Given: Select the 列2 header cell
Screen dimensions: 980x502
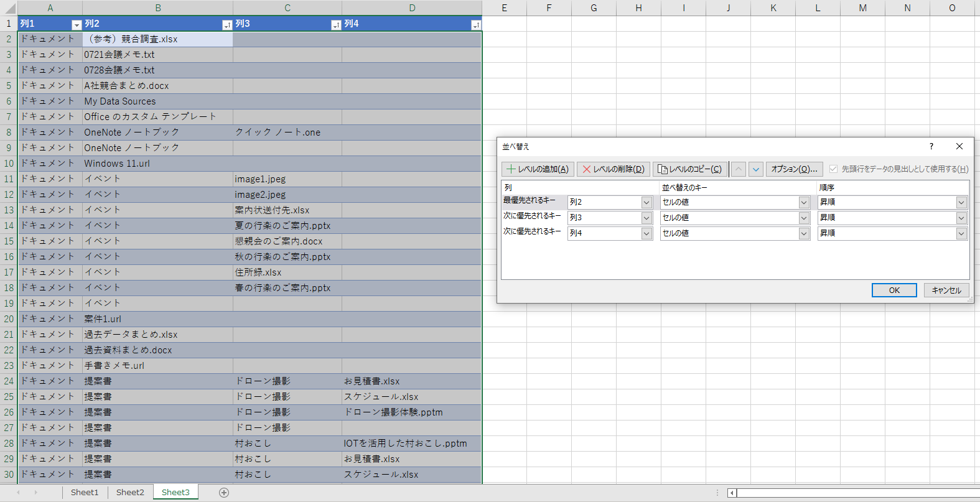Looking at the screenshot, I should tap(157, 24).
